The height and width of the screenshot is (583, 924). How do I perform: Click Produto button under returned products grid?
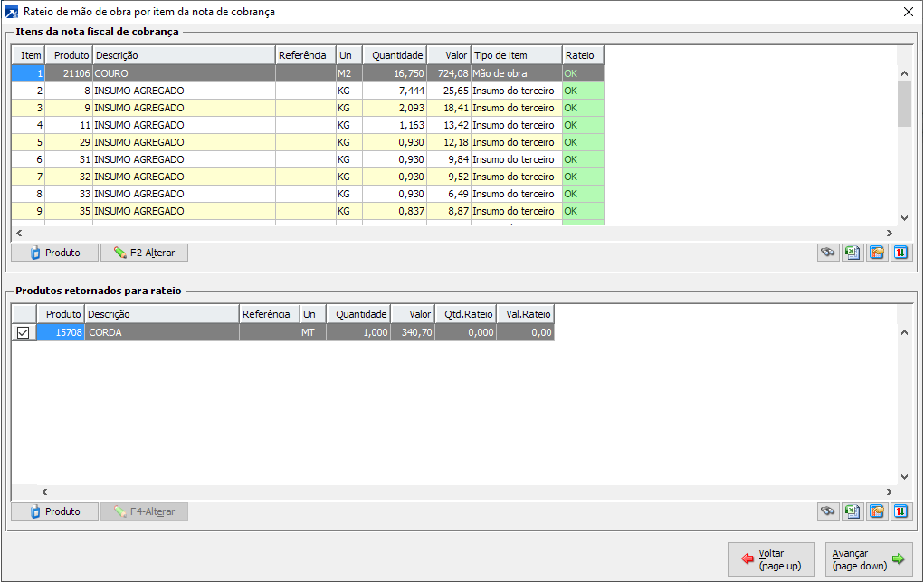pyautogui.click(x=55, y=511)
